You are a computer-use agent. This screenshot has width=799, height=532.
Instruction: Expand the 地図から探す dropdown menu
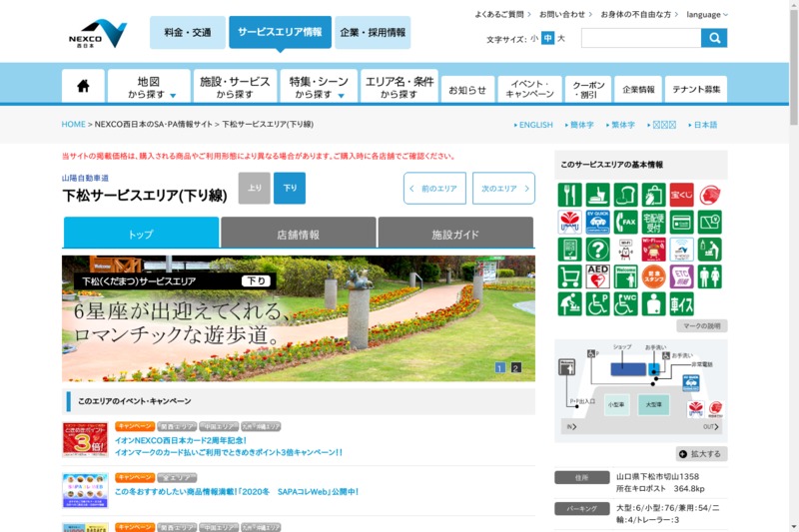click(149, 87)
